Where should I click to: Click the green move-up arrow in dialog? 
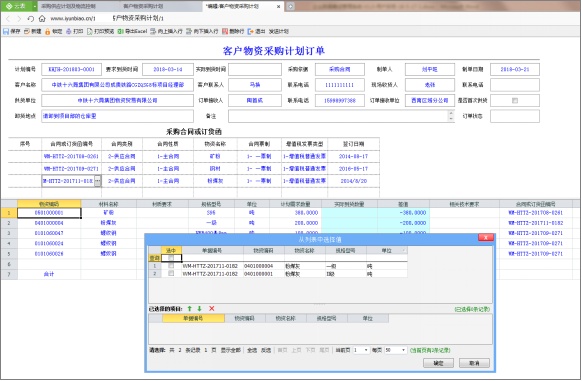click(190, 309)
